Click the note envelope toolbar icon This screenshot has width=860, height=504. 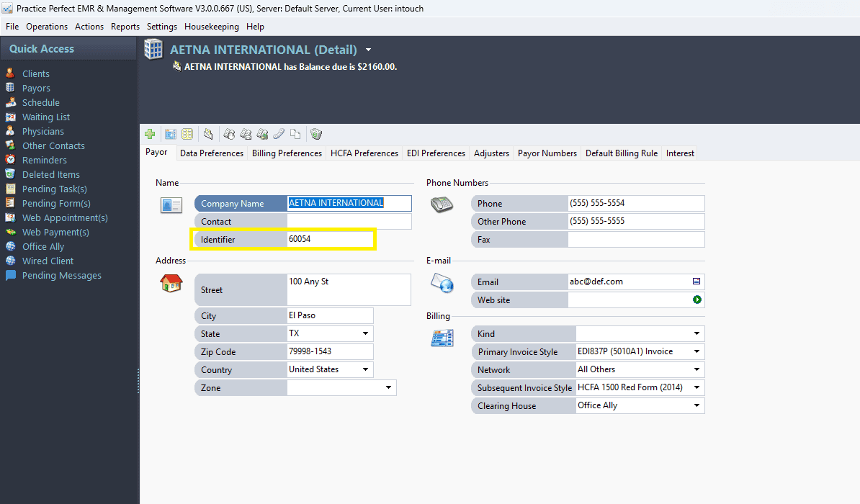(x=208, y=134)
